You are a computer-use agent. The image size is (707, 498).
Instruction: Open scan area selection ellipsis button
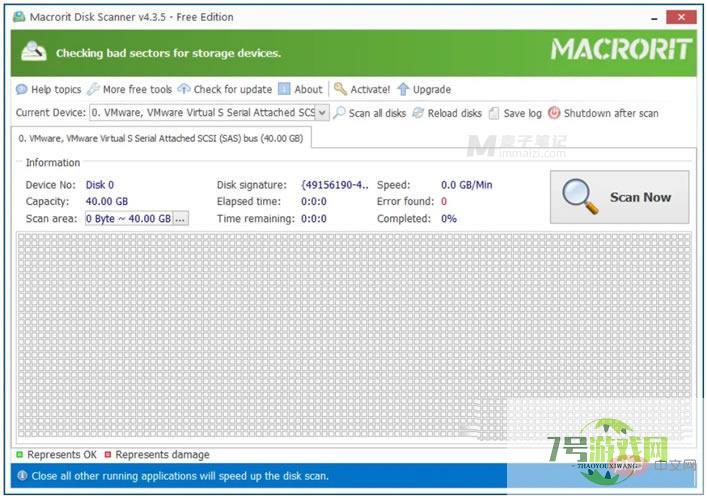(180, 219)
